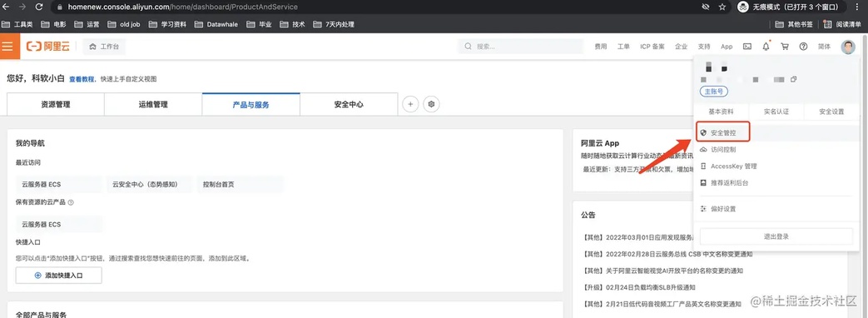Open the shopping cart icon
This screenshot has height=318, width=868.
785,47
